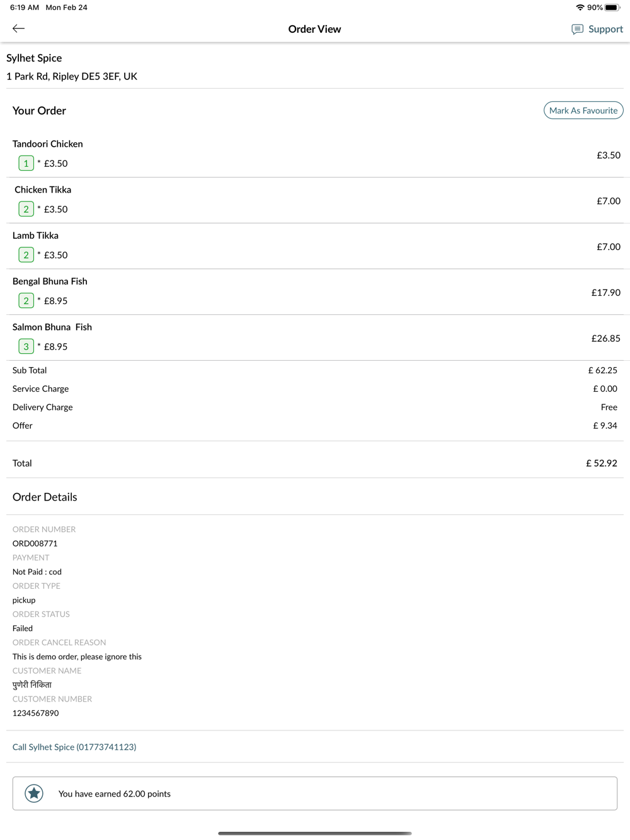Screen dimensions: 630x840
Task: Tap the home indicator bar
Action: 315,833
